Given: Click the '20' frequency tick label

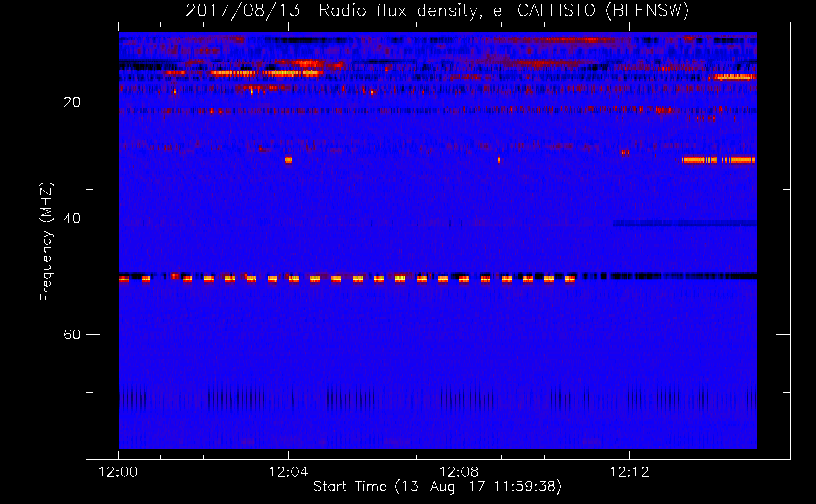Looking at the screenshot, I should pos(72,102).
